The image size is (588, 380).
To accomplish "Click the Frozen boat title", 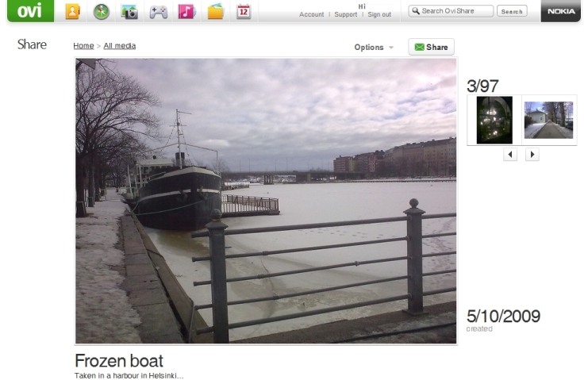I will click(119, 361).
